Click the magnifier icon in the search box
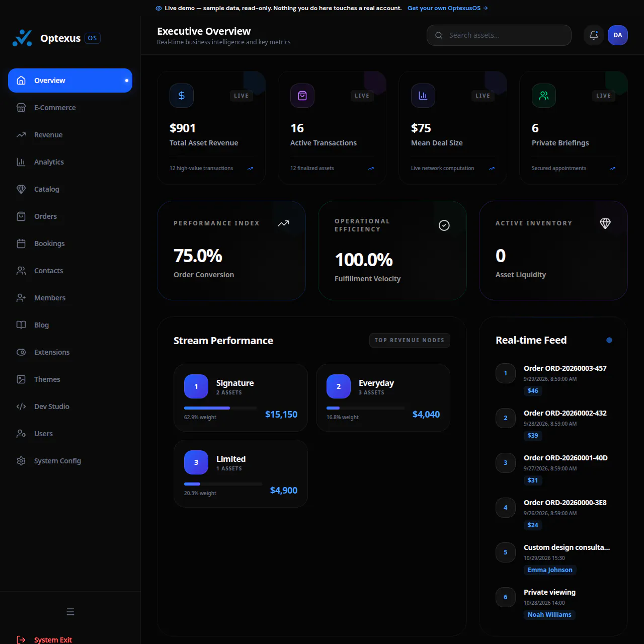The width and height of the screenshot is (644, 644). click(x=439, y=35)
